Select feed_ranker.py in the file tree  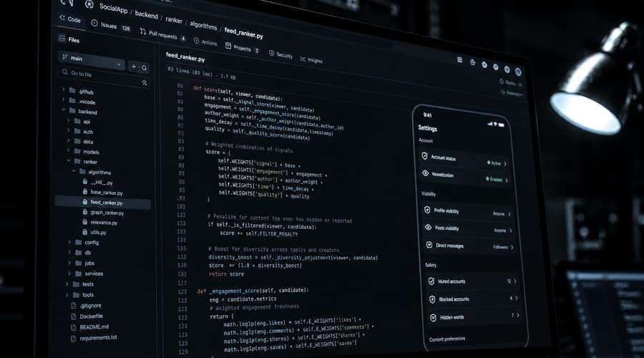pyautogui.click(x=102, y=202)
